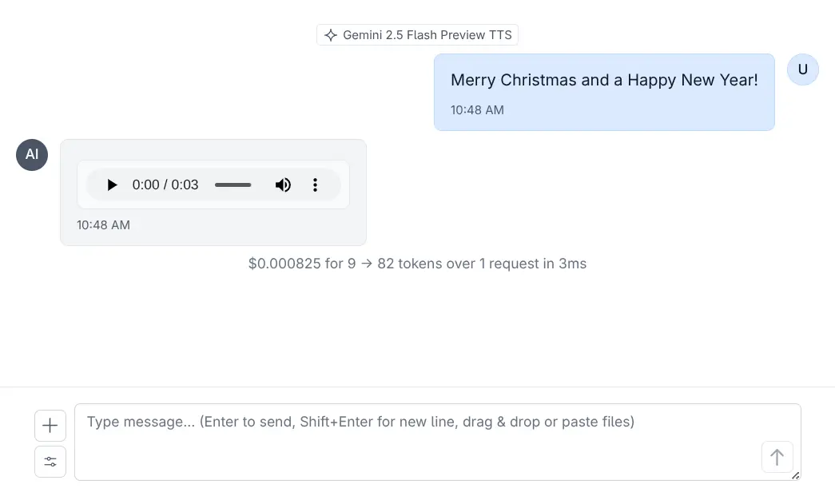
Task: Click the user message's 10:48 AM timestamp
Action: point(477,110)
